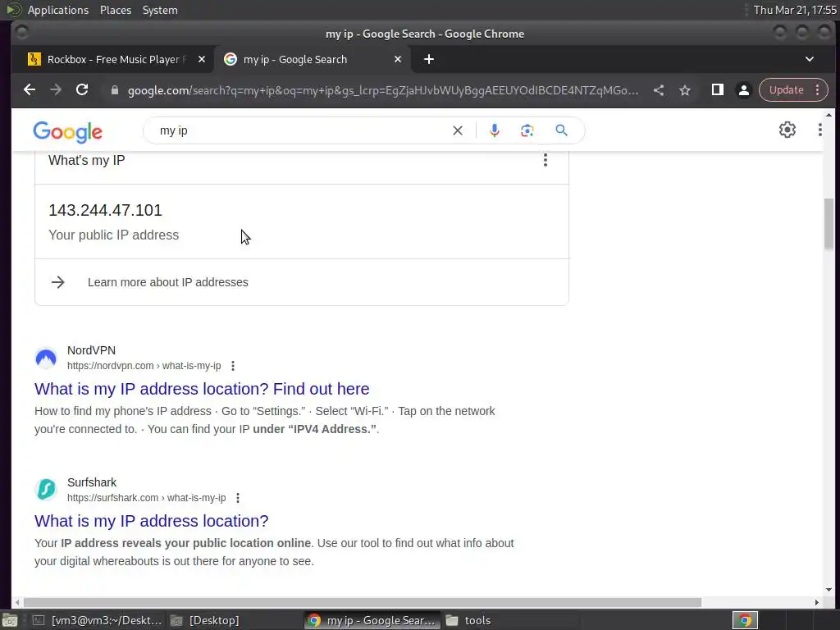Open Surfshark result options menu
This screenshot has width=840, height=630.
[x=237, y=498]
